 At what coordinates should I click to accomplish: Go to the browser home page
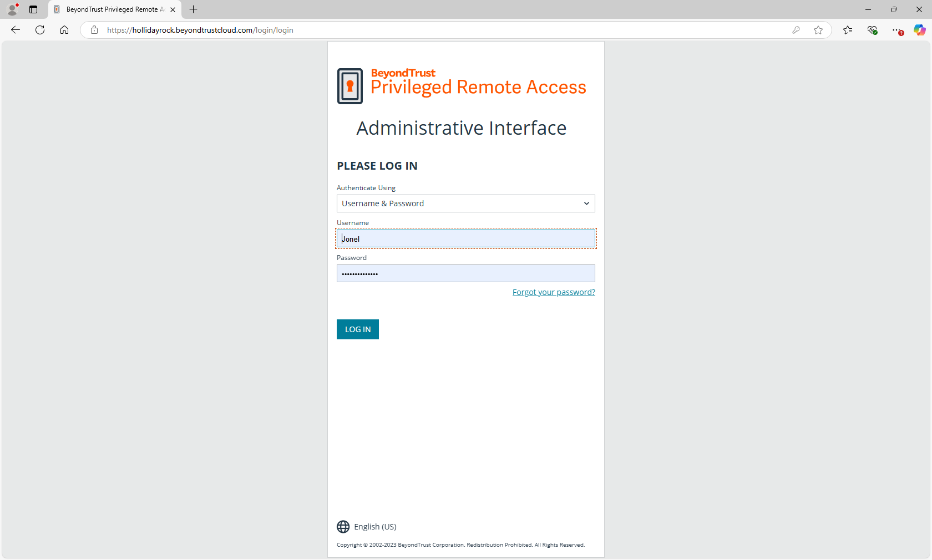[x=64, y=30]
